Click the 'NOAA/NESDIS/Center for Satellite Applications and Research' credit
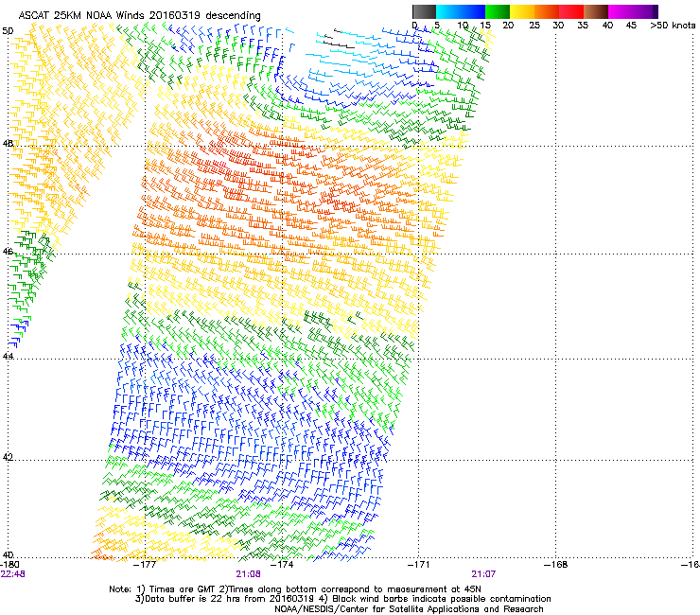Image resolution: width=700 pixels, height=615 pixels. pyautogui.click(x=409, y=609)
